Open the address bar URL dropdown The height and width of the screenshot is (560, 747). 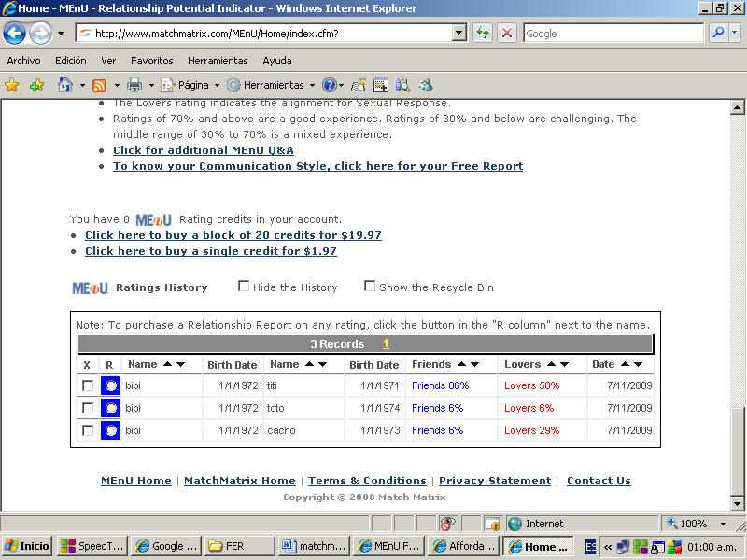click(x=458, y=33)
